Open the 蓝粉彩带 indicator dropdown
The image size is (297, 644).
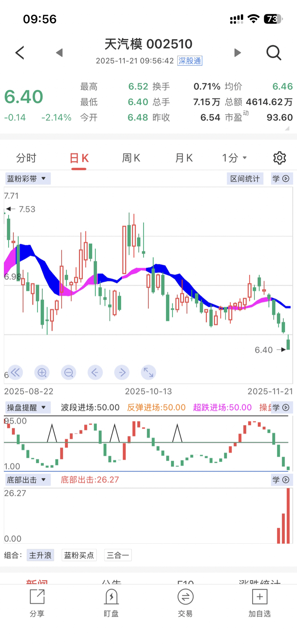coord(27,179)
